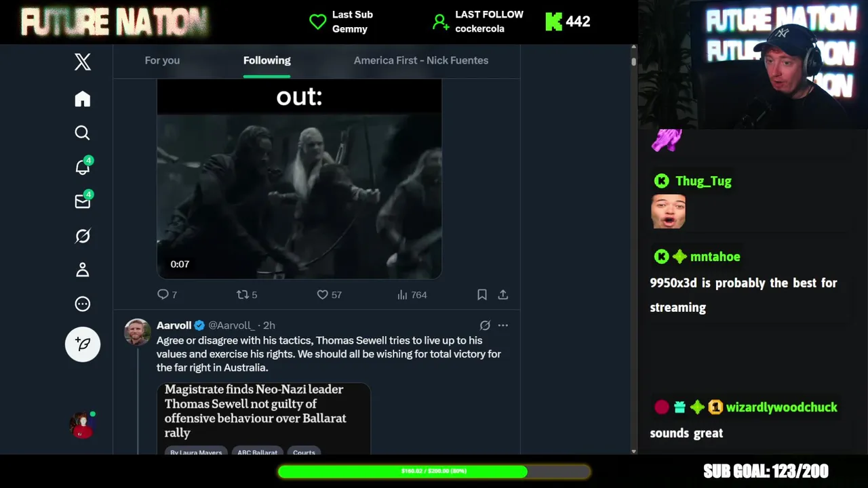This screenshot has height=488, width=868.
Task: Click Thug_Tug's face emote in chat
Action: pyautogui.click(x=669, y=211)
